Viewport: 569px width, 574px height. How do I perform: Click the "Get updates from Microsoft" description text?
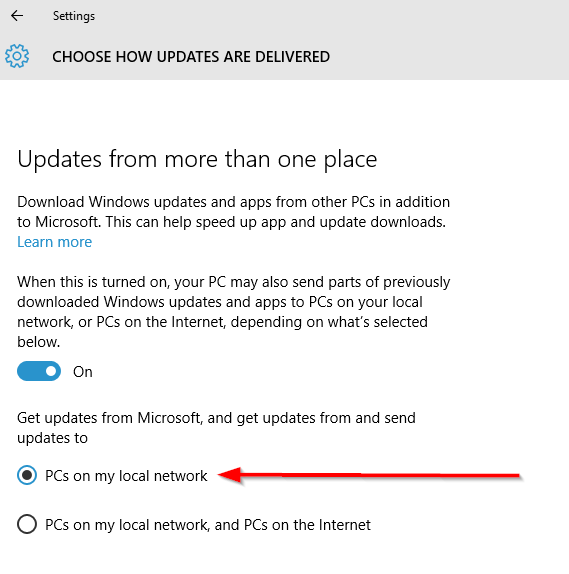[x=216, y=428]
